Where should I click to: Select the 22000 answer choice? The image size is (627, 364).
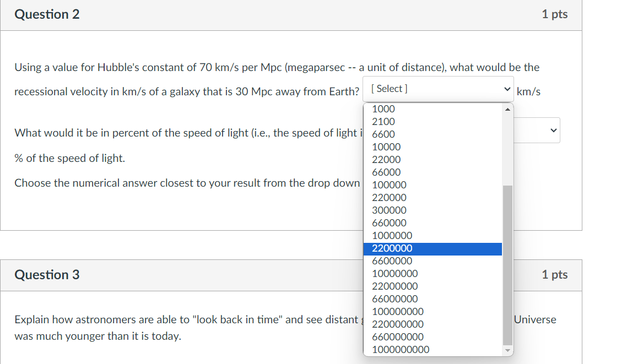[386, 159]
